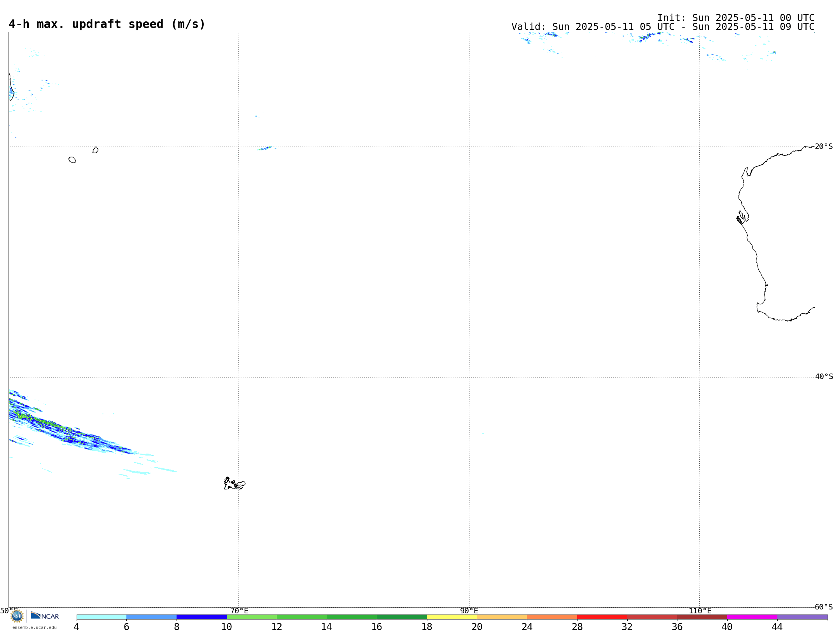
Task: Select the magenta 40-44 color swatch
Action: click(752, 617)
